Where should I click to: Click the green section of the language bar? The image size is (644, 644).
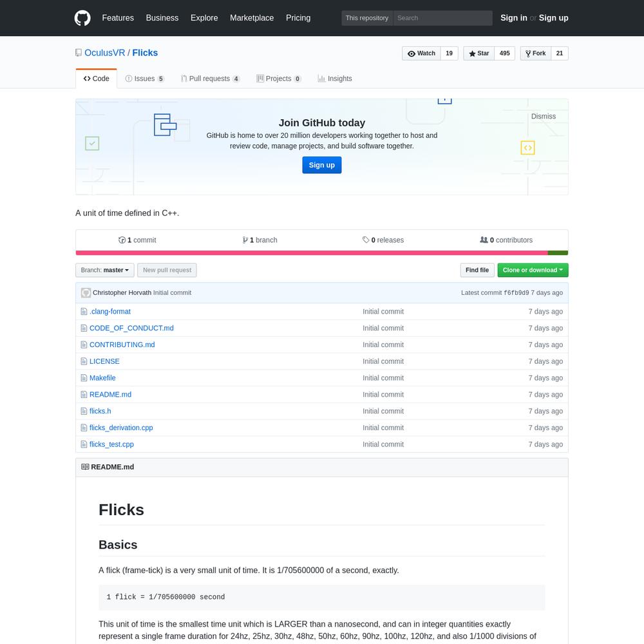point(558,253)
